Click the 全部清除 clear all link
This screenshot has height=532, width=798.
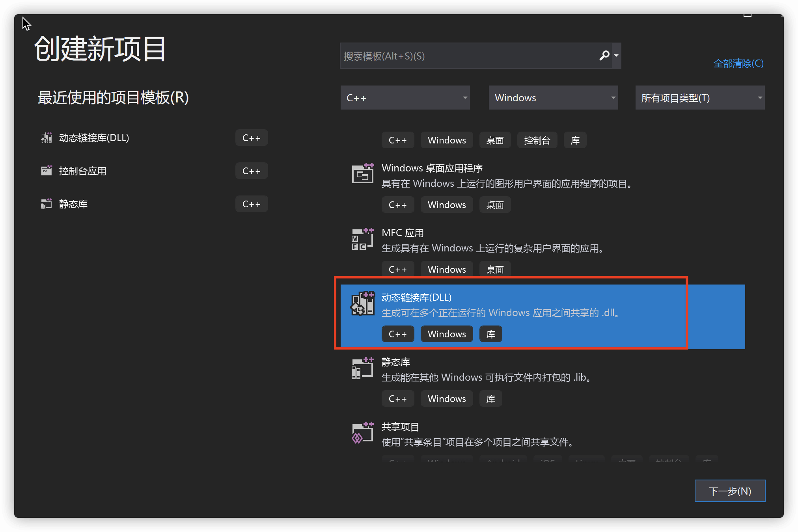(738, 63)
